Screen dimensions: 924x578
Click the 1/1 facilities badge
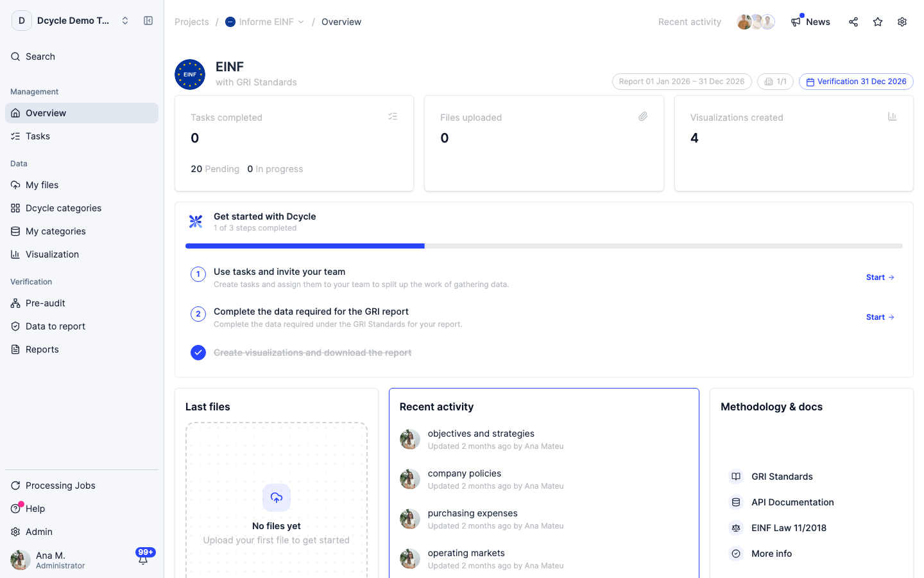pos(776,82)
